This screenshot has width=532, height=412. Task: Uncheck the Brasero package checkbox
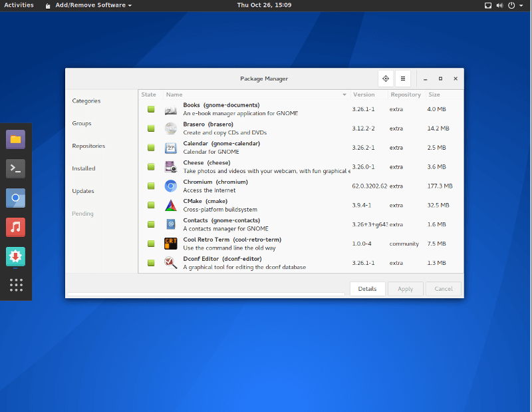click(150, 128)
